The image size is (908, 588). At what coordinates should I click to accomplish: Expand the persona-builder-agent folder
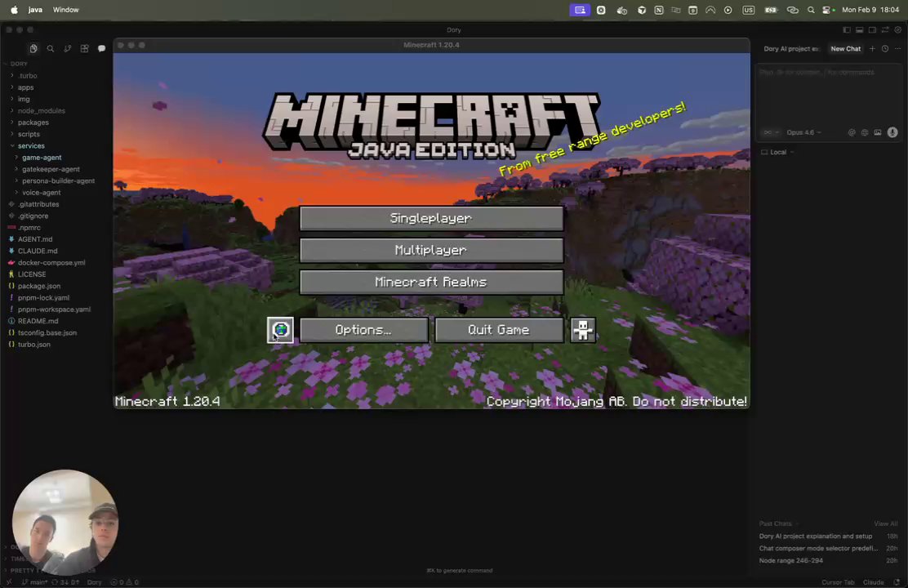click(x=58, y=180)
